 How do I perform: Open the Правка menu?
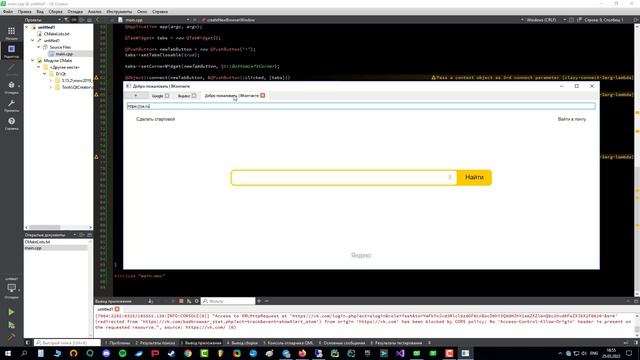(x=24, y=12)
